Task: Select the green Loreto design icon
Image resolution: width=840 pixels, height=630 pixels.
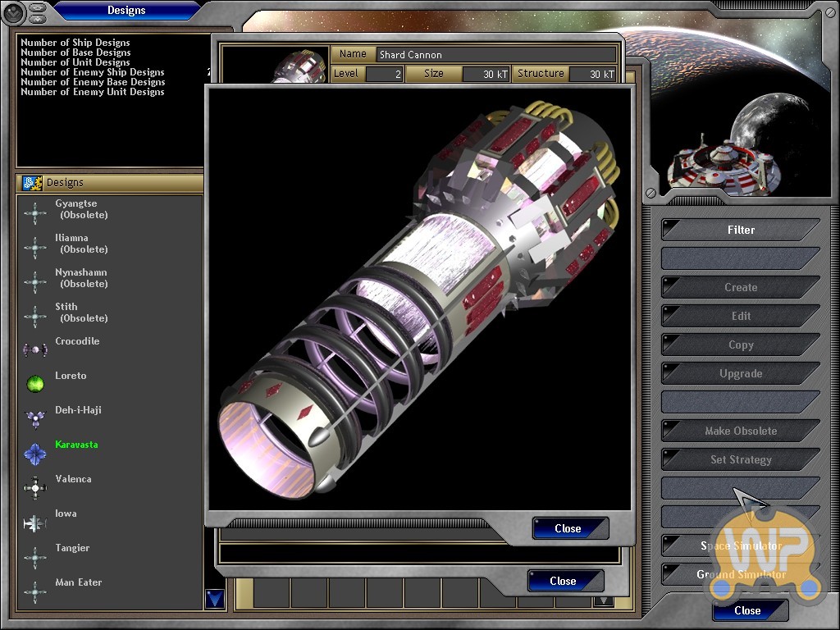Action: [x=34, y=384]
